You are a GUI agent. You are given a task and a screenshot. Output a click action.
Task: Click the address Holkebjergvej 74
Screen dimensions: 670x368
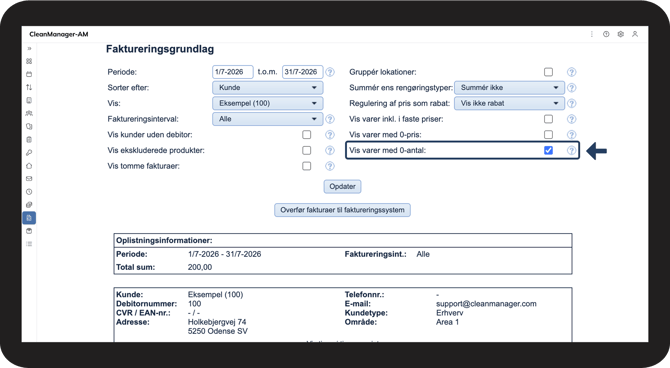point(217,322)
